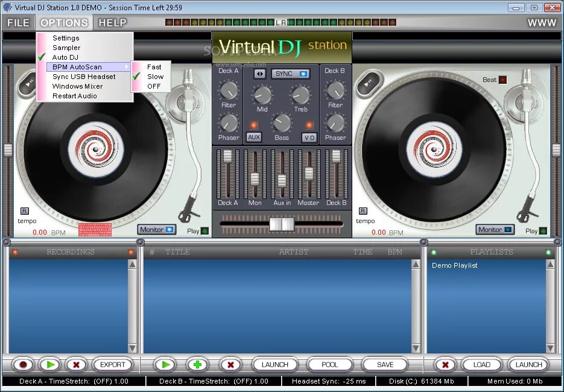The image size is (564, 392).
Task: Click the Deck A volume fader
Action: (227, 156)
